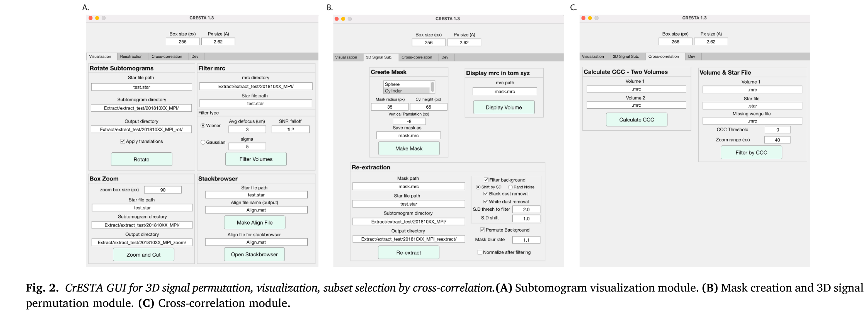Image resolution: width=868 pixels, height=319 pixels.
Task: Click the Zoom and Cut button
Action: point(143,255)
